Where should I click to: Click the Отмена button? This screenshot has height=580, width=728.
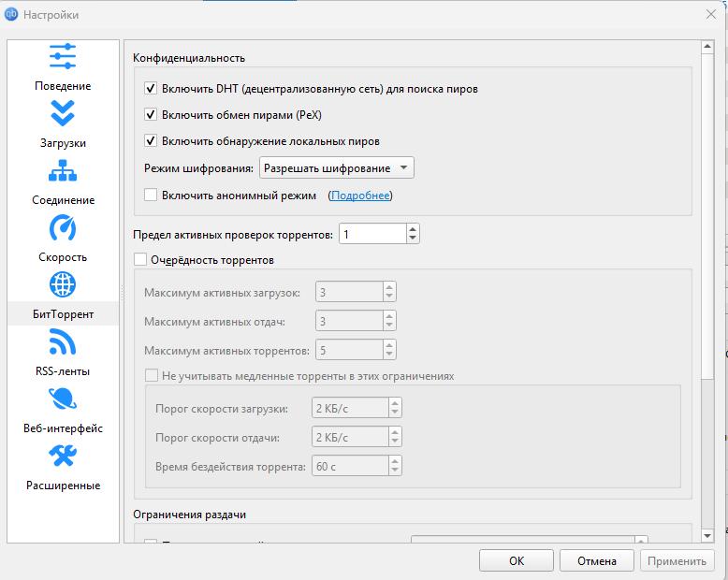pos(596,561)
